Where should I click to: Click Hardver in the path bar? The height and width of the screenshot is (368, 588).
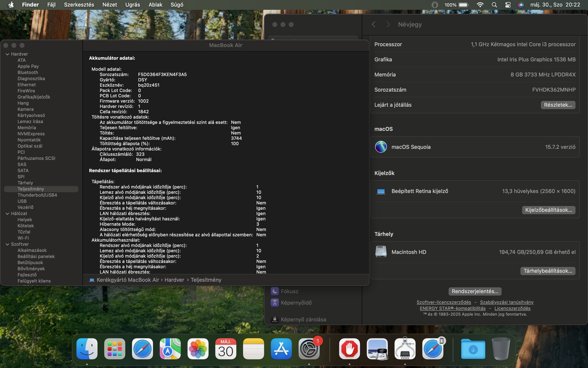[x=174, y=280]
